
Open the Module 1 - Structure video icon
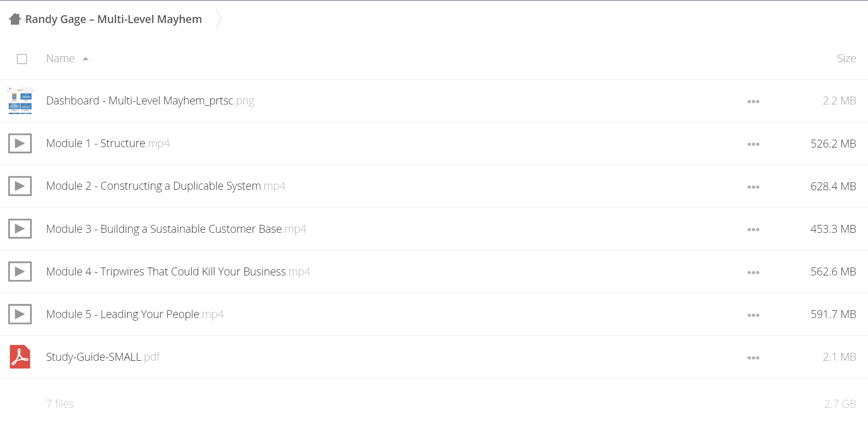20,144
